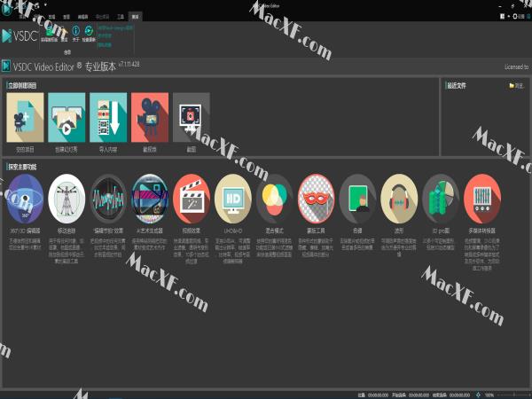Click the zoom fit icon before 100%
532x399 pixels.
478,395
